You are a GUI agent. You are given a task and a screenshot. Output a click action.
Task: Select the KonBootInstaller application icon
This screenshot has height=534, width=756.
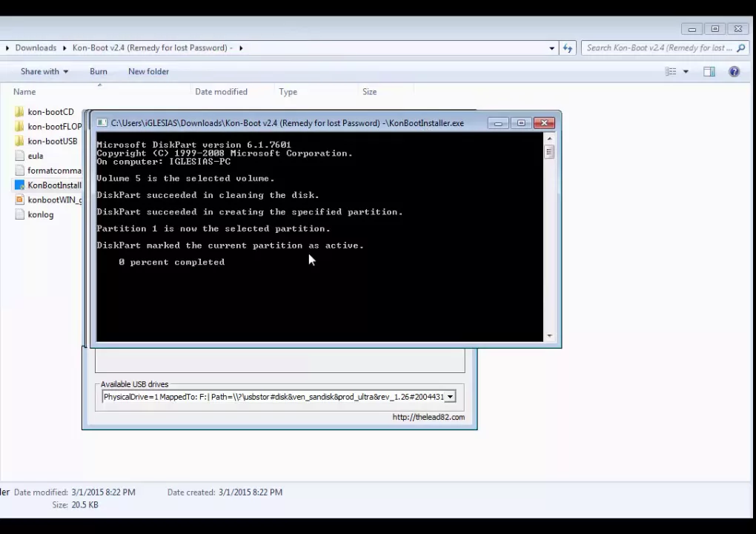pyautogui.click(x=19, y=185)
